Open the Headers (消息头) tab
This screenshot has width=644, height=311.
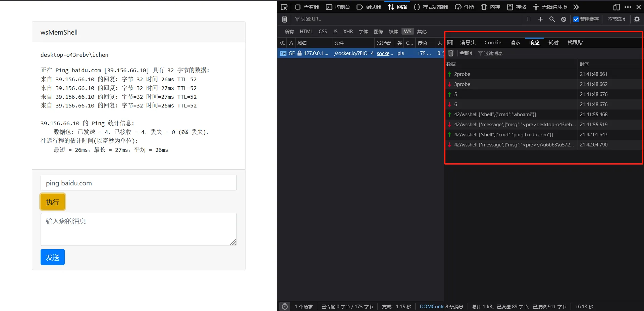pos(468,43)
